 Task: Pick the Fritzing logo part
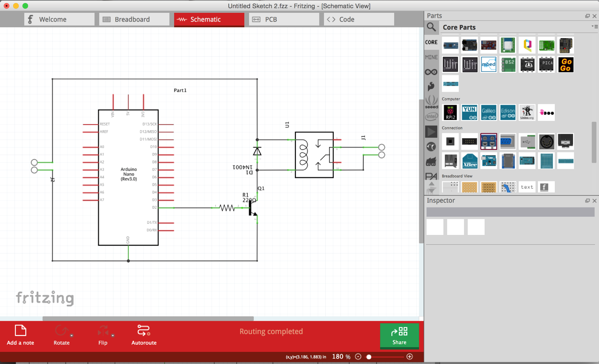tap(546, 187)
